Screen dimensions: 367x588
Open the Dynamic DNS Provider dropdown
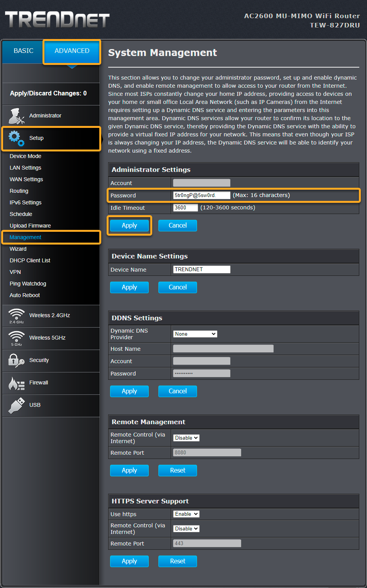(x=195, y=334)
